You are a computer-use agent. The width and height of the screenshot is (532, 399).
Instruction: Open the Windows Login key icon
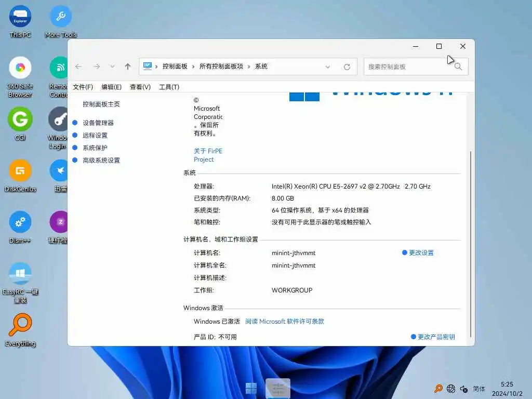tap(58, 128)
